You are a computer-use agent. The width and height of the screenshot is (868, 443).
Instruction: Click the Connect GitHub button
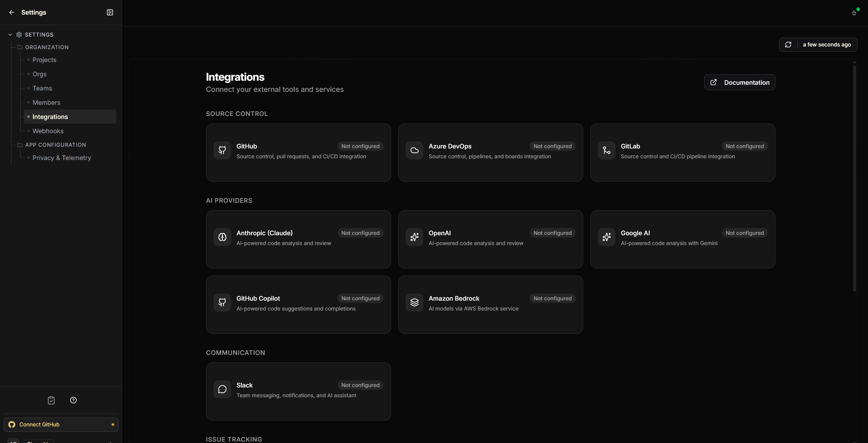[x=61, y=424]
